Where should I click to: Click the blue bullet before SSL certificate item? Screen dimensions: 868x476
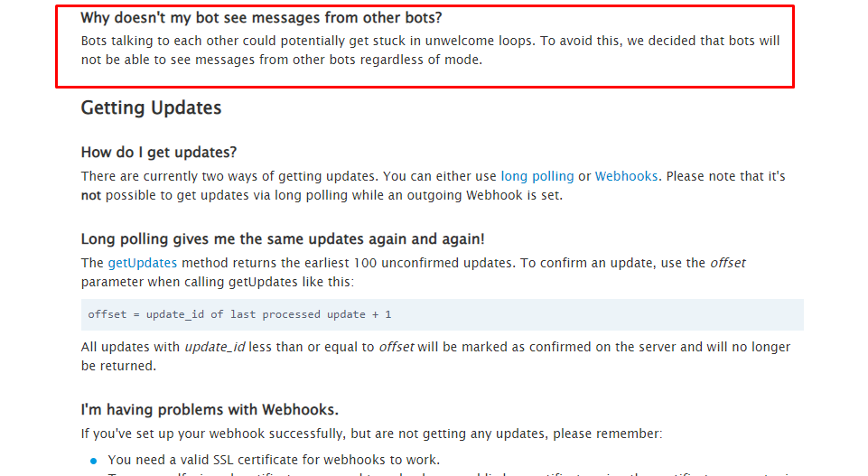[x=94, y=461]
